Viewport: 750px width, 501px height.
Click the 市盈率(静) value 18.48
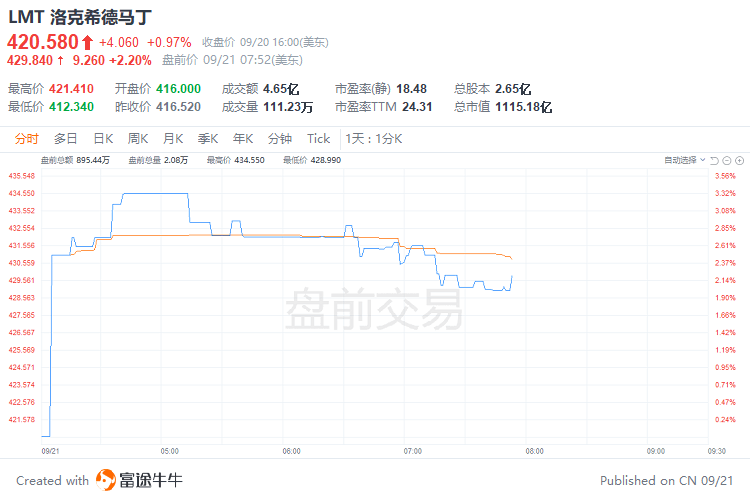pos(411,89)
